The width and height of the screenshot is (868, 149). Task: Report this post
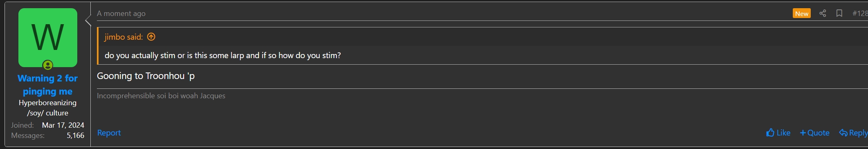pyautogui.click(x=109, y=133)
